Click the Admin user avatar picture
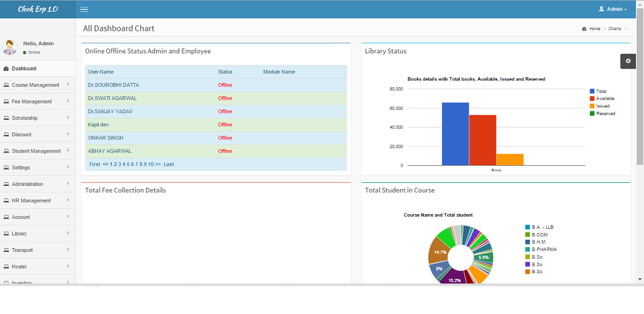The image size is (644, 314). tap(10, 48)
